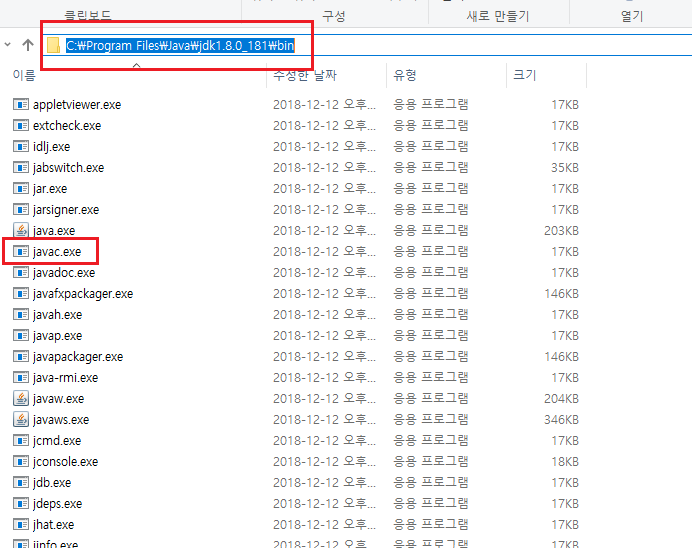Click the 응용 프로그램 type of javac.exe
The width and height of the screenshot is (692, 548).
(431, 251)
